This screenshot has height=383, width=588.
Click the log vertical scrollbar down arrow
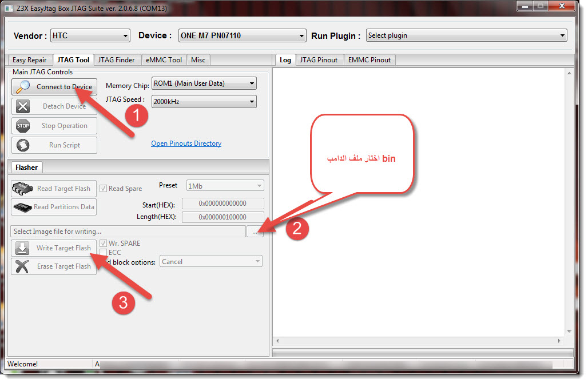(x=569, y=332)
